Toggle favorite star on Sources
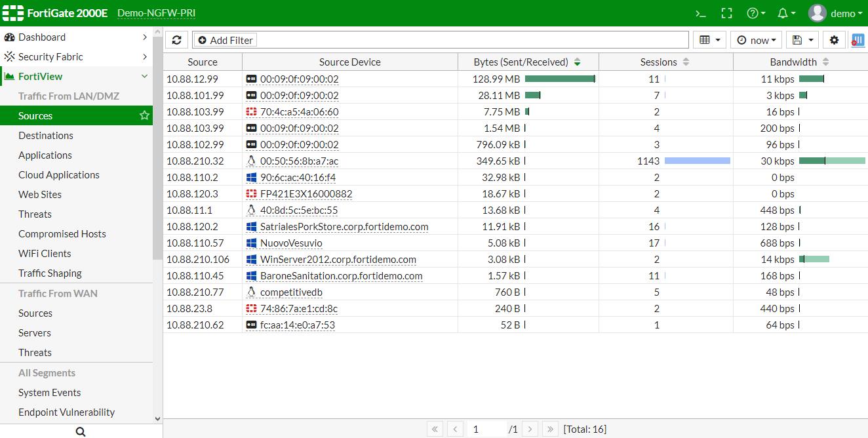This screenshot has width=868, height=438. click(144, 115)
